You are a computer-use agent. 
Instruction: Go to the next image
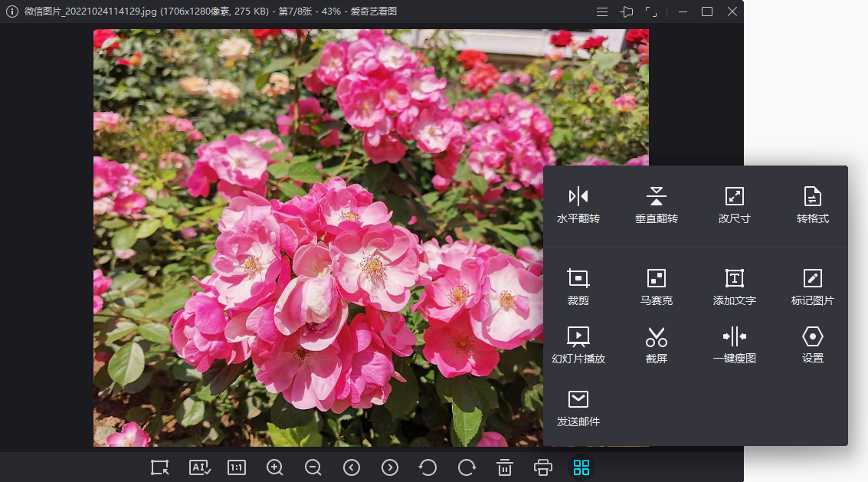click(390, 467)
